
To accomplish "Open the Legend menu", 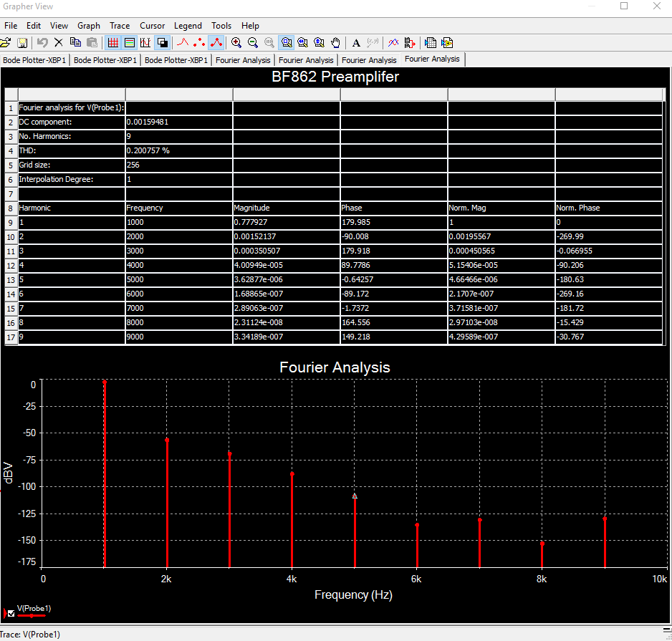I will point(188,26).
